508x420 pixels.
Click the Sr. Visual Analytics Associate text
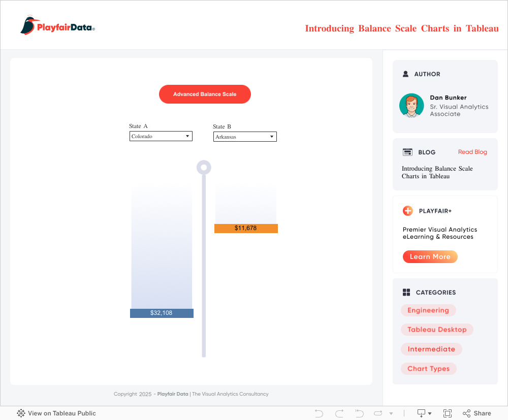[x=459, y=110]
